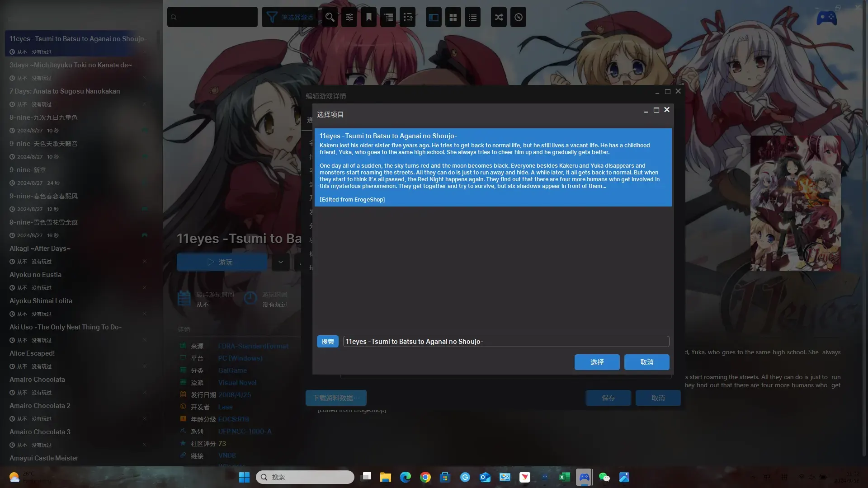Open Outlook from the taskbar
Image resolution: width=868 pixels, height=488 pixels.
(x=485, y=477)
